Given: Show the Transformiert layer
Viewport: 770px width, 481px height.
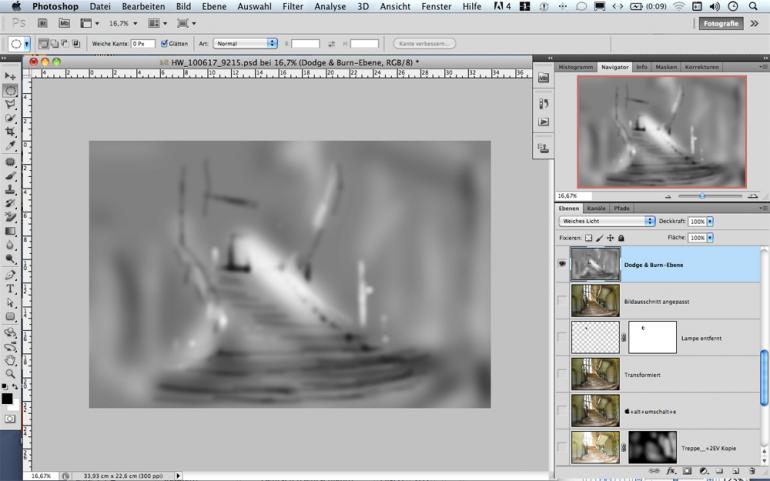Looking at the screenshot, I should click(562, 374).
